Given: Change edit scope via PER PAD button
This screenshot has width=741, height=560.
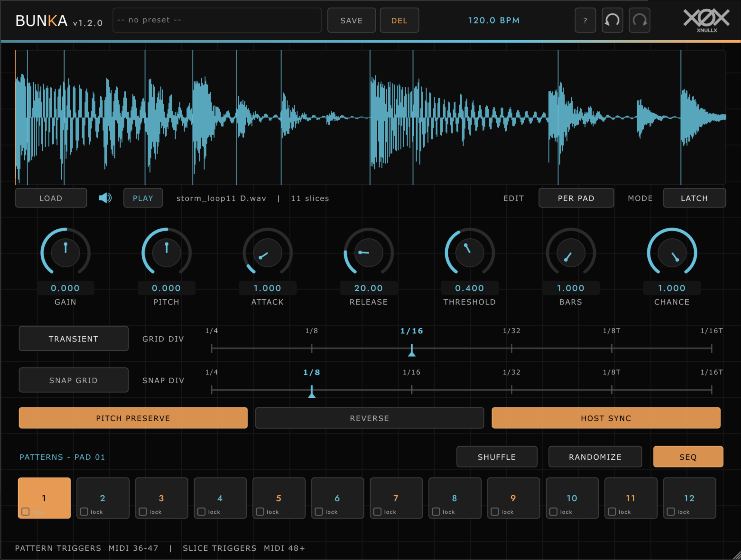Looking at the screenshot, I should (x=576, y=198).
